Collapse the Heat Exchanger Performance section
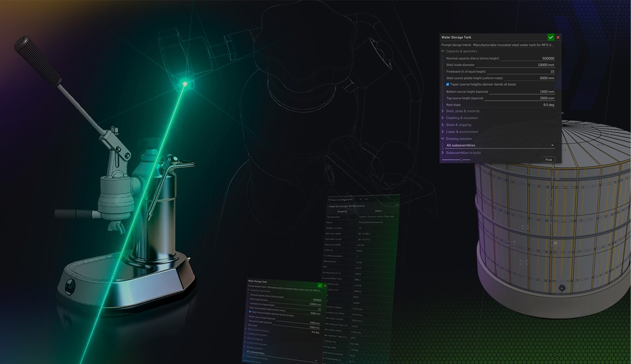 pos(328,206)
